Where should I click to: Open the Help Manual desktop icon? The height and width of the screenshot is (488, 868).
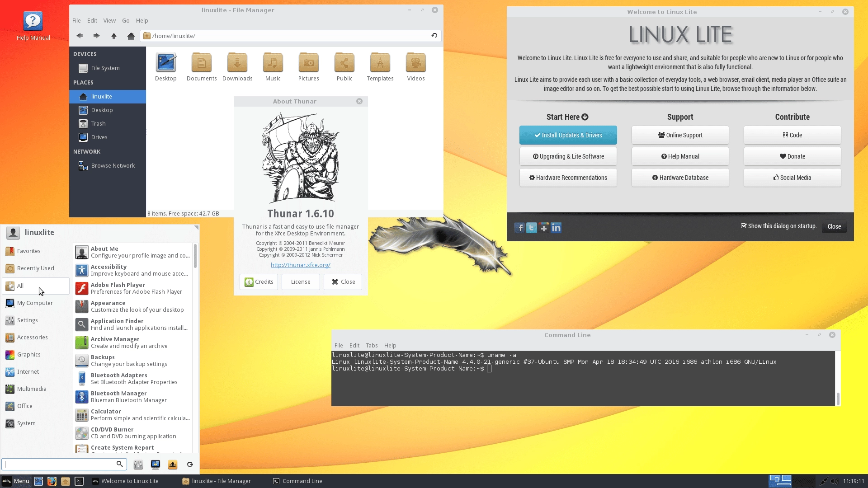(33, 25)
